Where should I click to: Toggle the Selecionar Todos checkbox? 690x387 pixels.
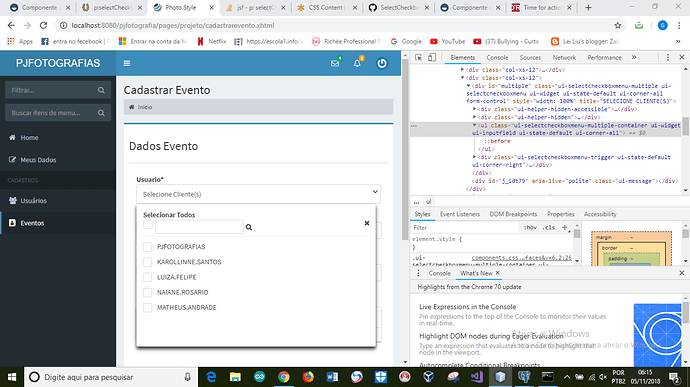[x=148, y=225]
